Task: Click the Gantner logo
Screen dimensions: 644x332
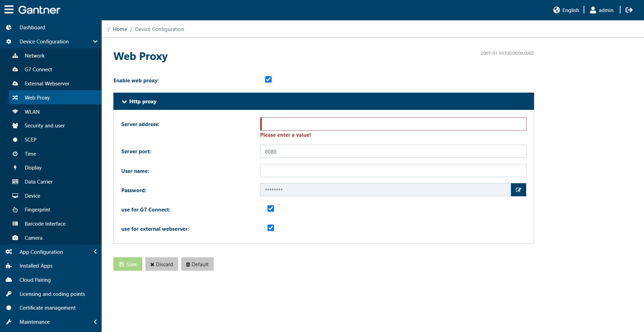Action: pos(39,10)
